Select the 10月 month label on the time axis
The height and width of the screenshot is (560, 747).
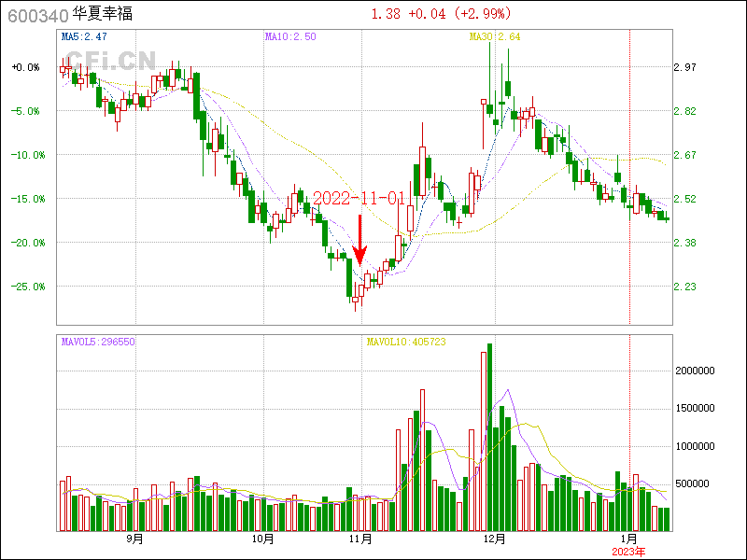(x=263, y=539)
